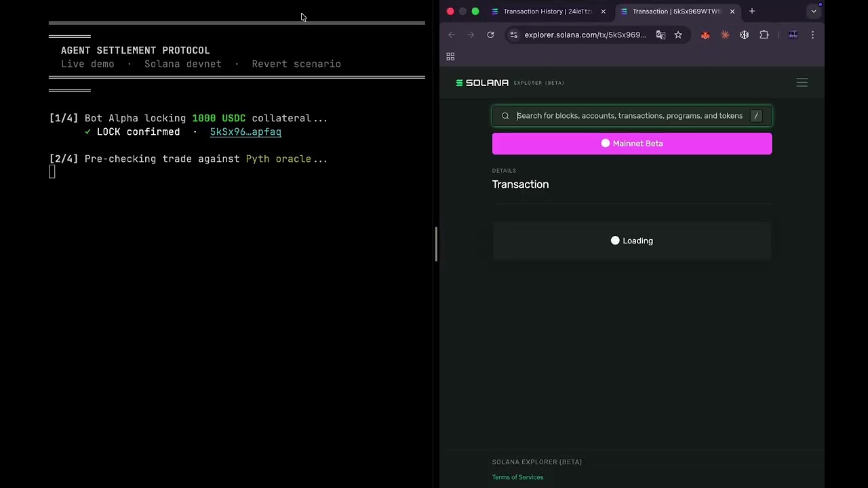Open the MetaMask fox extension
Image resolution: width=868 pixels, height=488 pixels.
(x=705, y=35)
